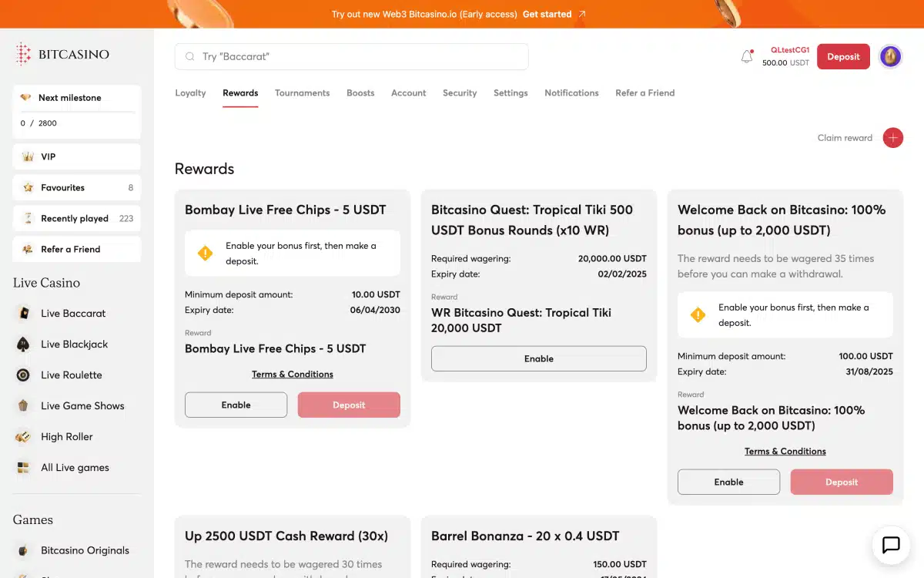This screenshot has width=924, height=578.
Task: Enable the Tropical Tiki Quest reward
Action: click(539, 358)
